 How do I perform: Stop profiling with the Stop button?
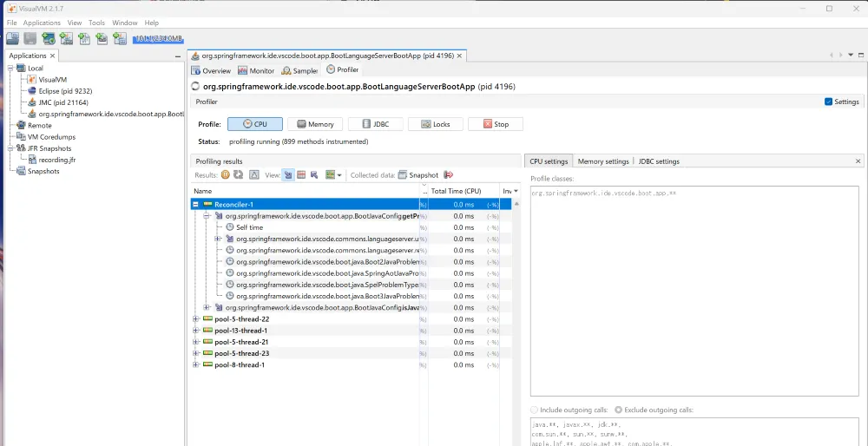point(496,124)
